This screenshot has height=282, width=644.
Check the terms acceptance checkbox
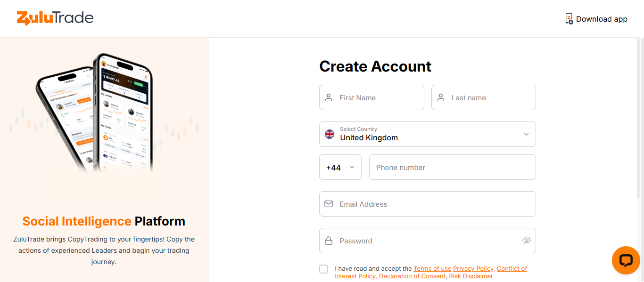click(x=323, y=269)
